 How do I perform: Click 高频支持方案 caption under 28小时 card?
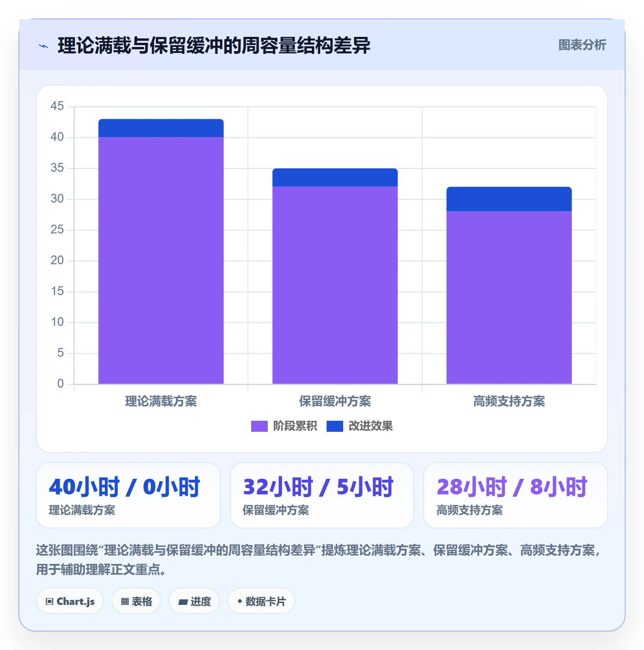click(469, 510)
